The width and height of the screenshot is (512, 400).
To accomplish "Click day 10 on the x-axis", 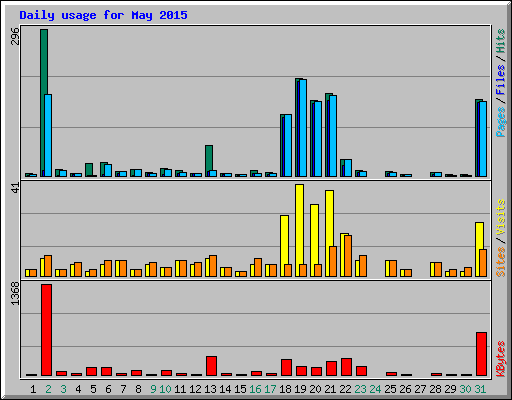I will 165,389.
